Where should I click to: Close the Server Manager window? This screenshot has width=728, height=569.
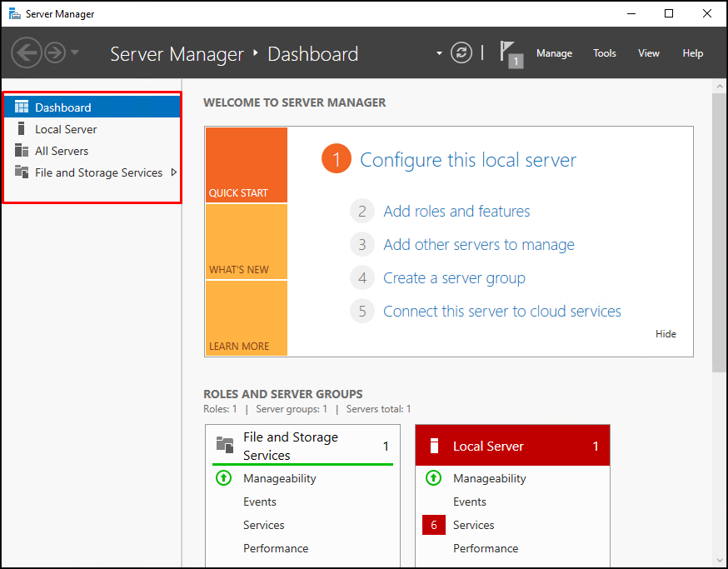pyautogui.click(x=706, y=13)
